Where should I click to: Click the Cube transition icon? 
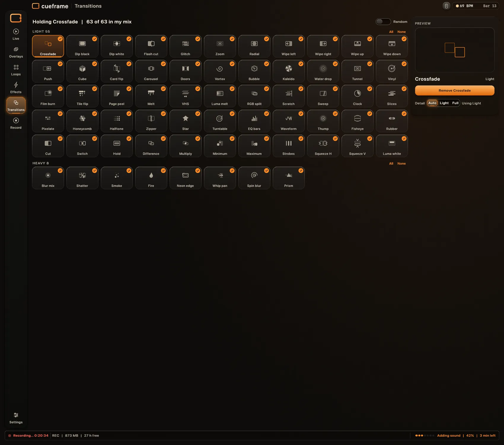point(82,69)
